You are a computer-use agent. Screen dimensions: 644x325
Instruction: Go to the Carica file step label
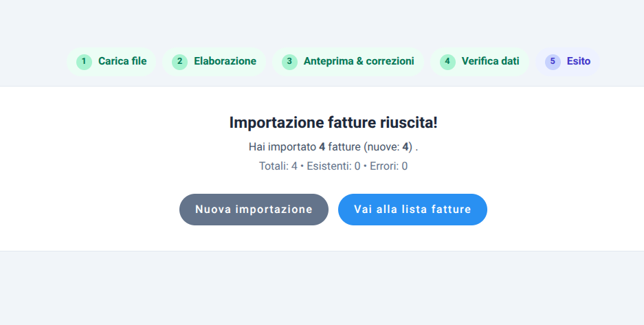122,61
